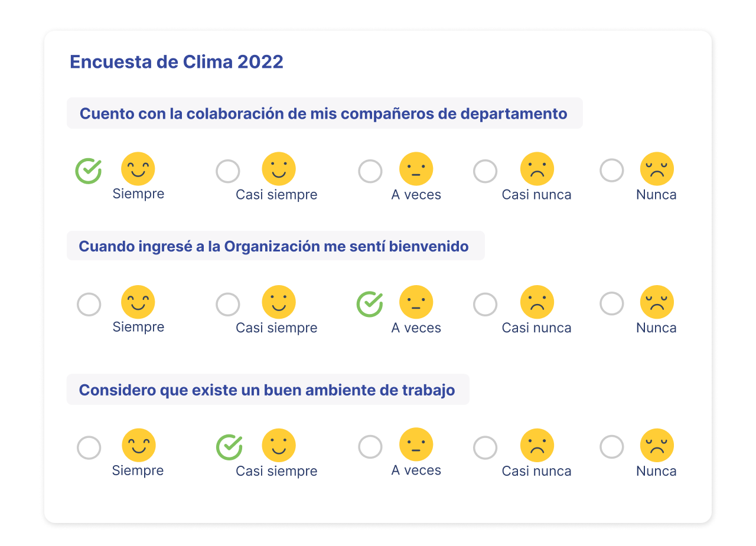The image size is (756, 546).
Task: Click the Casi nunca frowning face for bienvenido question
Action: (x=537, y=302)
